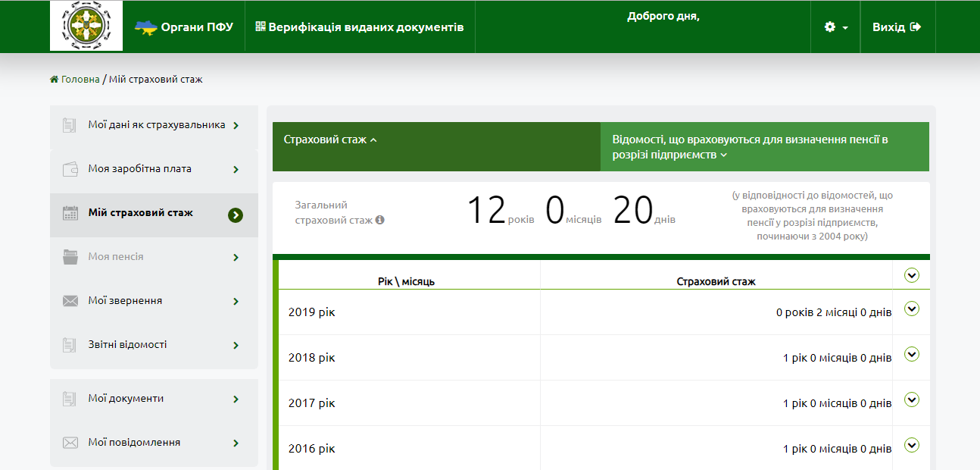Go to Головна breadcrumb link

80,79
